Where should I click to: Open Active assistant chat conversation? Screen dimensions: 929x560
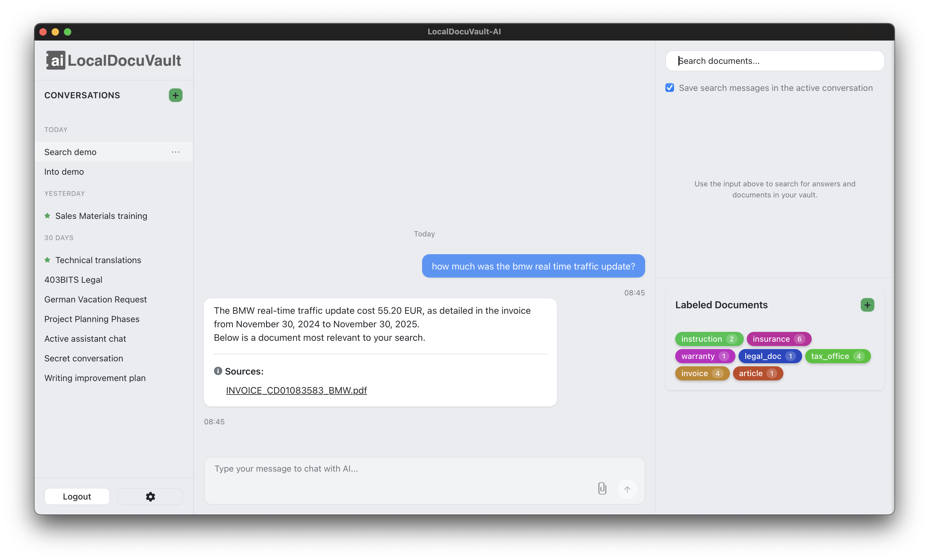(x=113, y=338)
